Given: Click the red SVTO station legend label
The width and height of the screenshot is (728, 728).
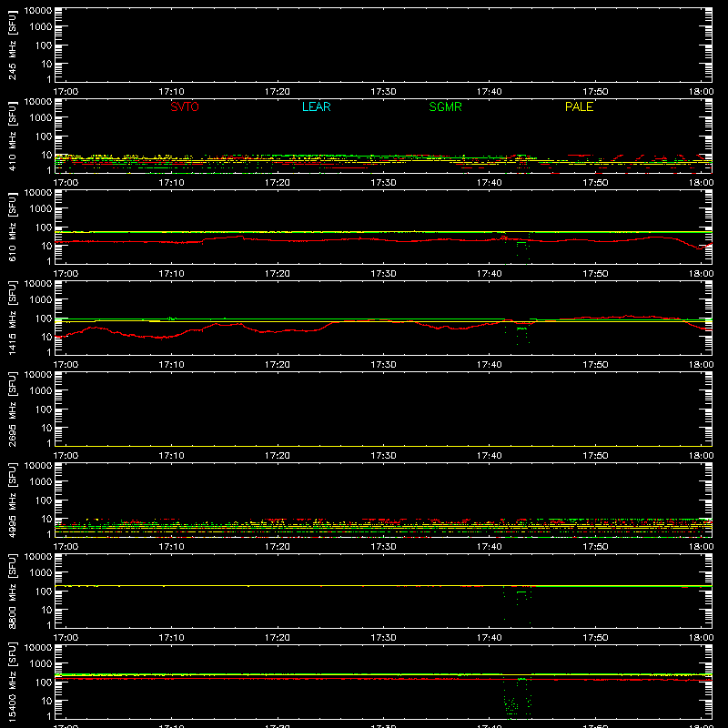Looking at the screenshot, I should [185, 106].
